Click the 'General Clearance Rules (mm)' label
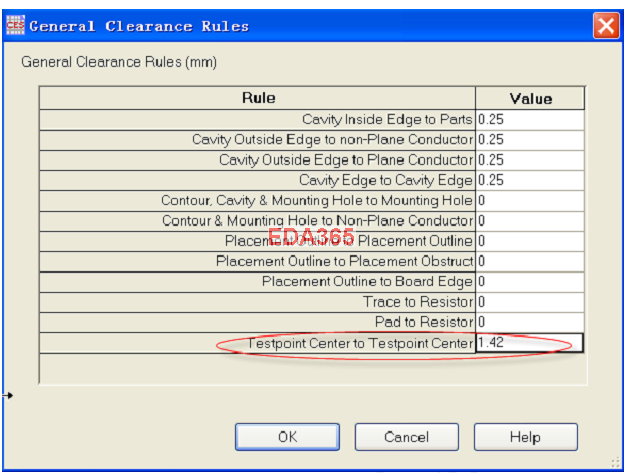 [x=119, y=62]
